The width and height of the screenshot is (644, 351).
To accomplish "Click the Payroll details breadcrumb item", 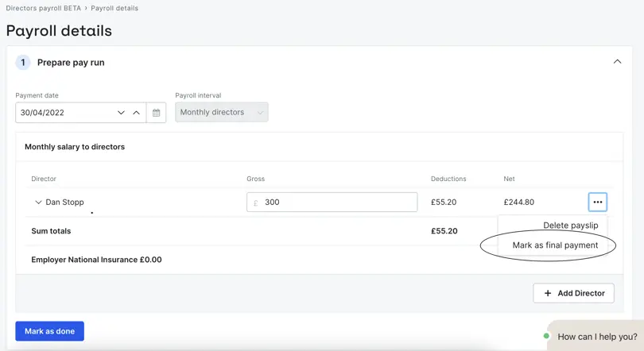I will coord(114,8).
